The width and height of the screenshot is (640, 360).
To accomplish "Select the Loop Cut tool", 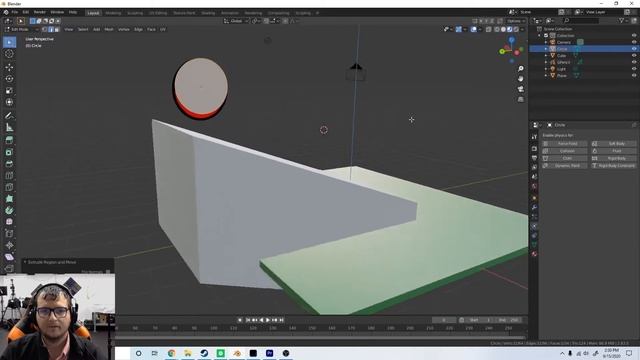I will tap(9, 176).
